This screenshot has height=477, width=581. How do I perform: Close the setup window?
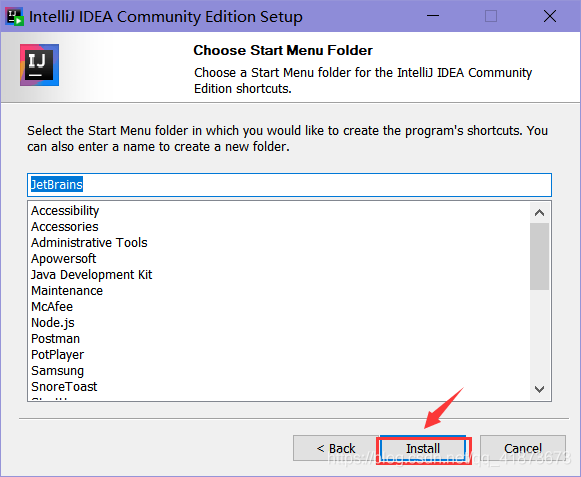[550, 16]
